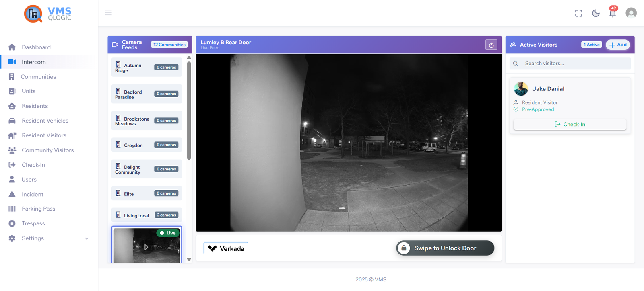Expand the Autumn Ridge community
This screenshot has width=644, height=291.
(x=147, y=68)
